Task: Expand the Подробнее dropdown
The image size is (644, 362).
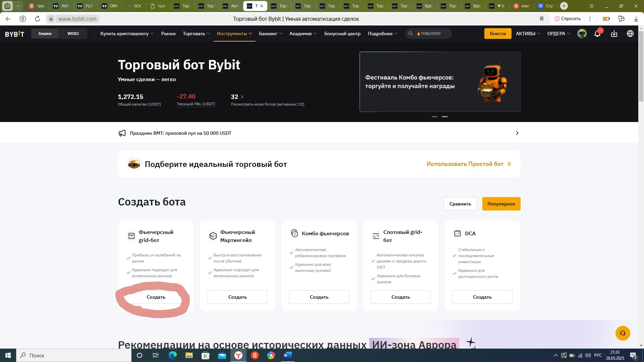Action: point(382,34)
